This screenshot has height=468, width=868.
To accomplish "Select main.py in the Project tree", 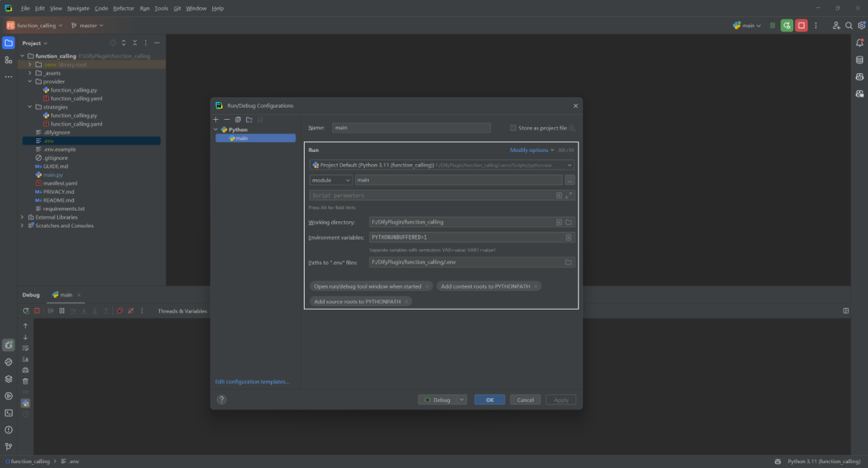I will [x=53, y=175].
